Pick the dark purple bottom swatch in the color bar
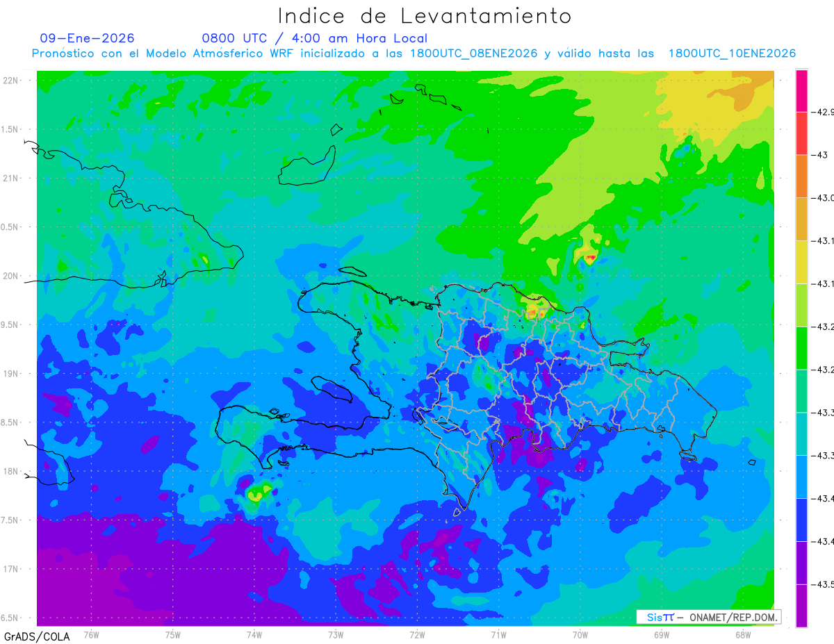 (801, 606)
